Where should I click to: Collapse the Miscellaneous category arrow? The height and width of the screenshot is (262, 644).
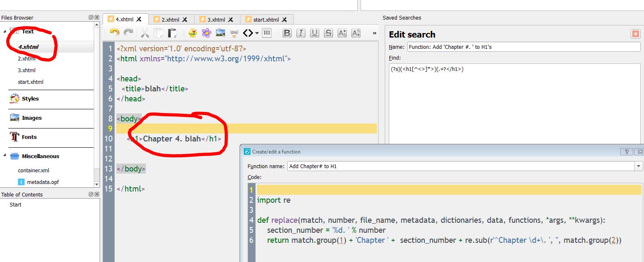[x=5, y=155]
